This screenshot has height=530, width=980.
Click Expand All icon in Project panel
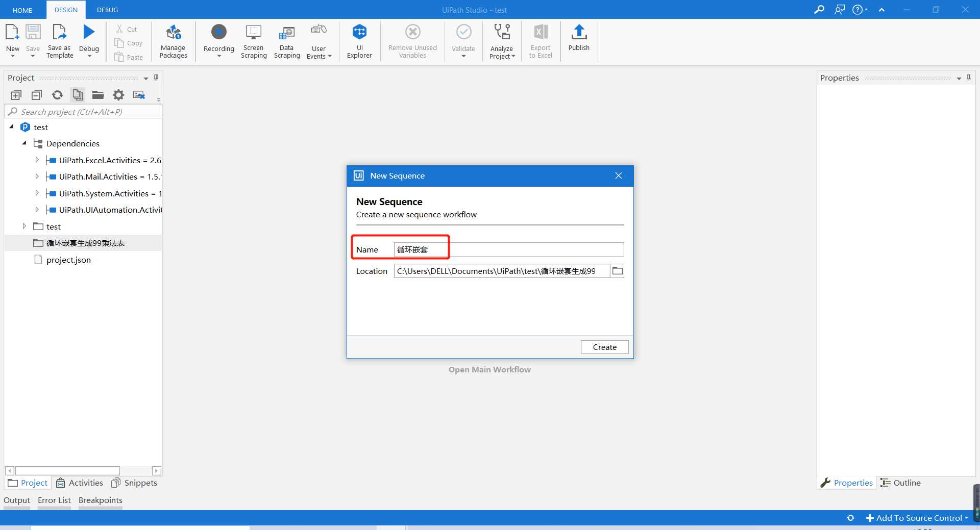(16, 95)
